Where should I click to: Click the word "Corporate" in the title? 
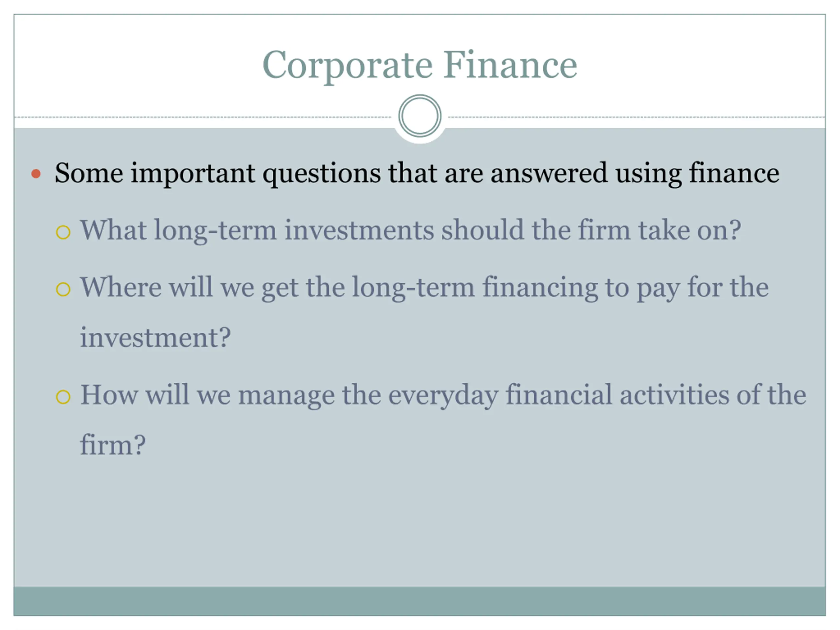[347, 65]
